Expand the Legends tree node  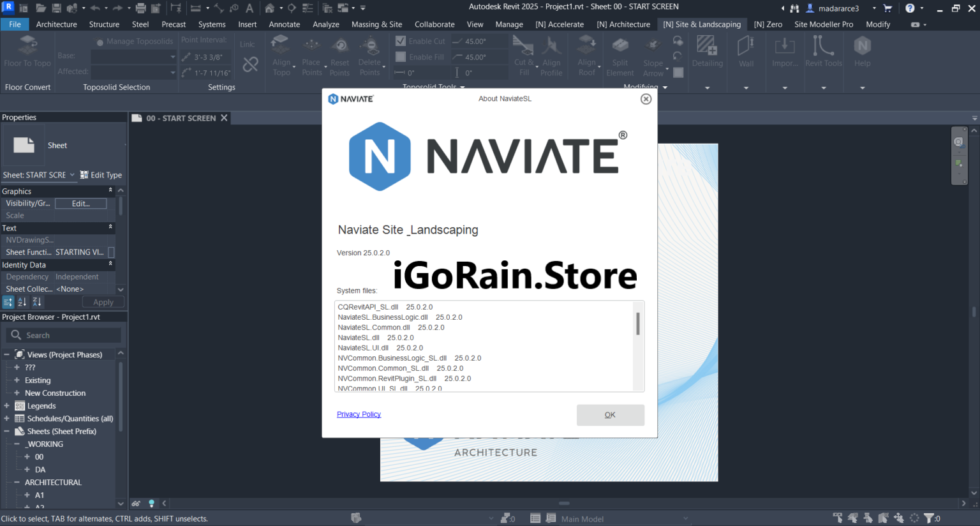coord(7,406)
